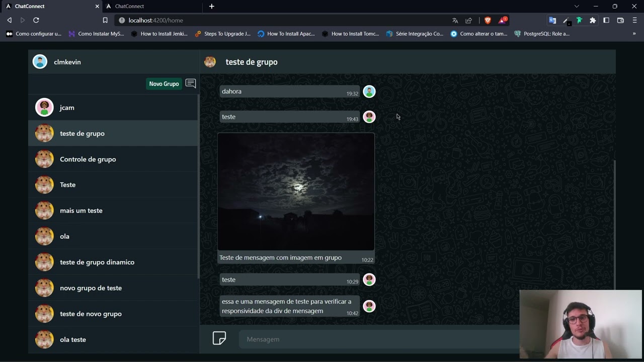Click the Mensagem input field

click(380, 339)
